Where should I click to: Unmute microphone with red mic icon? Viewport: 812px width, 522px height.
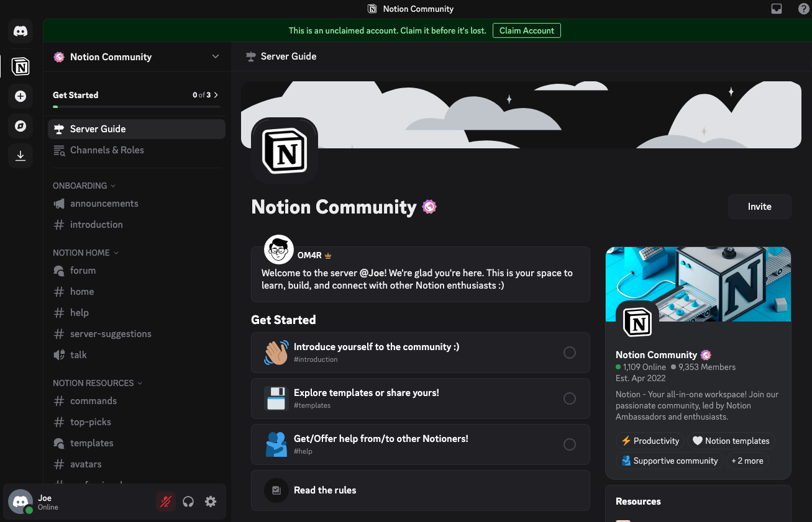tap(166, 502)
